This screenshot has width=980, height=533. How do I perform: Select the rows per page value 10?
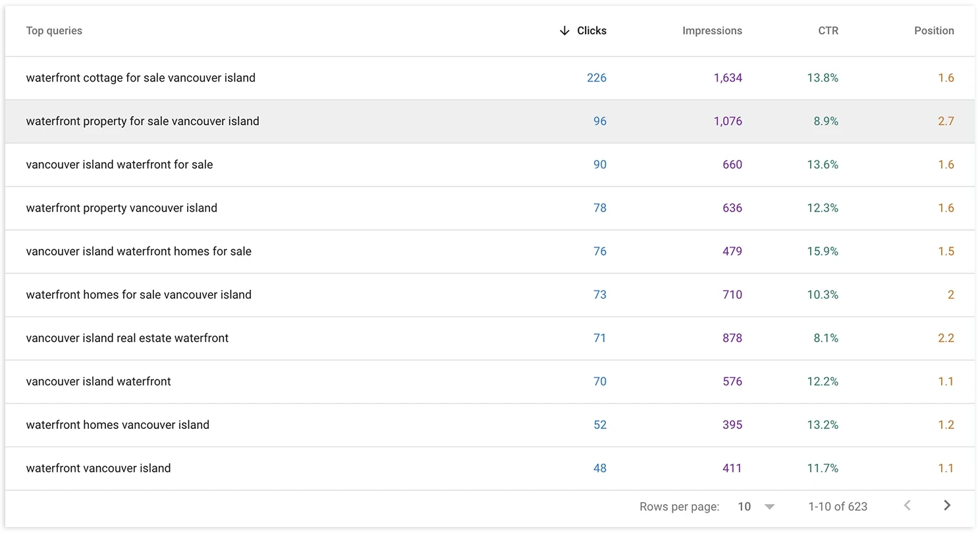744,507
